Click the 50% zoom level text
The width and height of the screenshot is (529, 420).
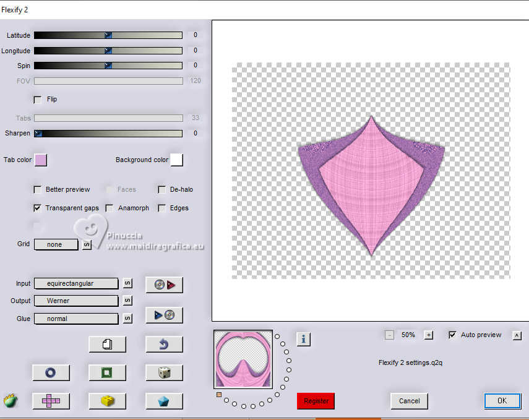click(408, 335)
